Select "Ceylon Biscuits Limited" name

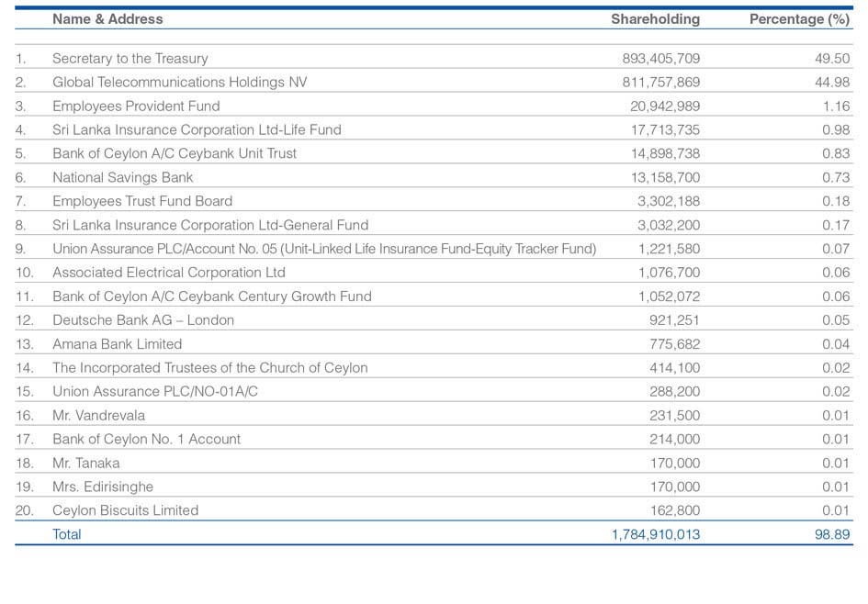point(126,510)
